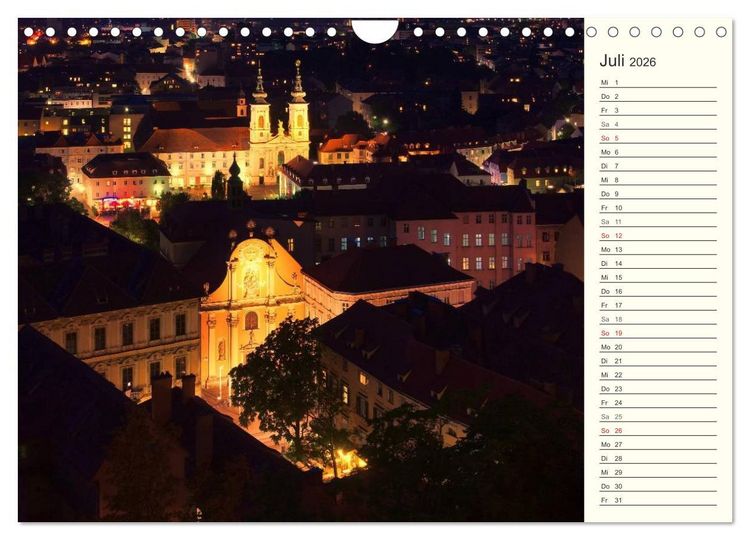Image resolution: width=750 pixels, height=540 pixels.
Task: Select the 'Do 30' date row
Action: [658, 486]
